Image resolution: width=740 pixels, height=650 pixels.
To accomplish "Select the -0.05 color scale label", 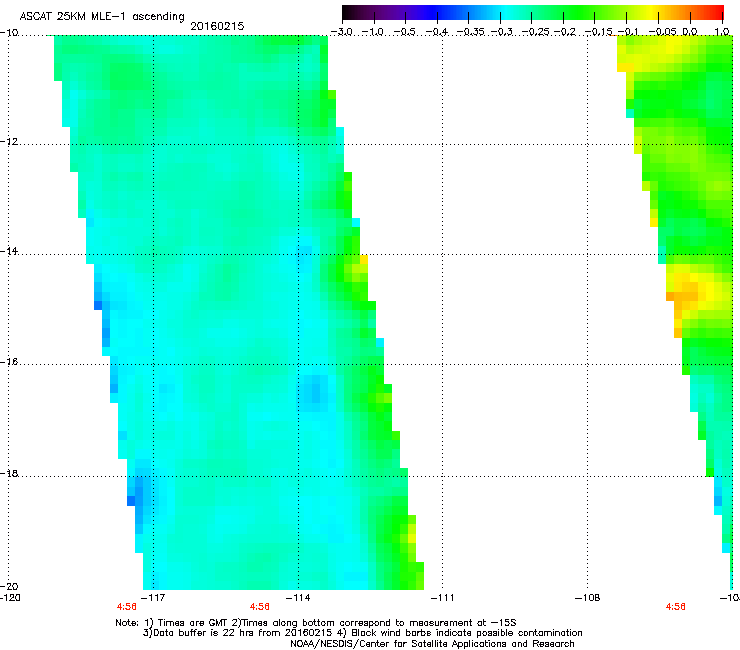I will coord(662,32).
